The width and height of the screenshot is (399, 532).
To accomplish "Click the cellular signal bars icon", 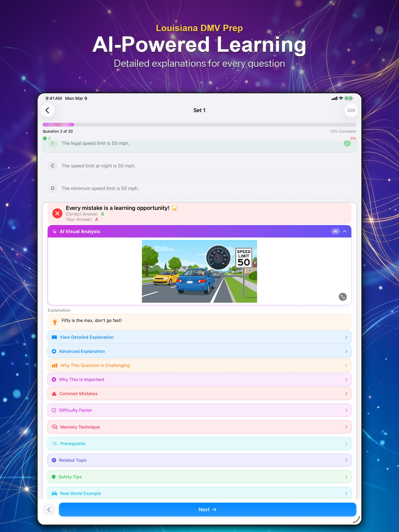I will [x=334, y=98].
